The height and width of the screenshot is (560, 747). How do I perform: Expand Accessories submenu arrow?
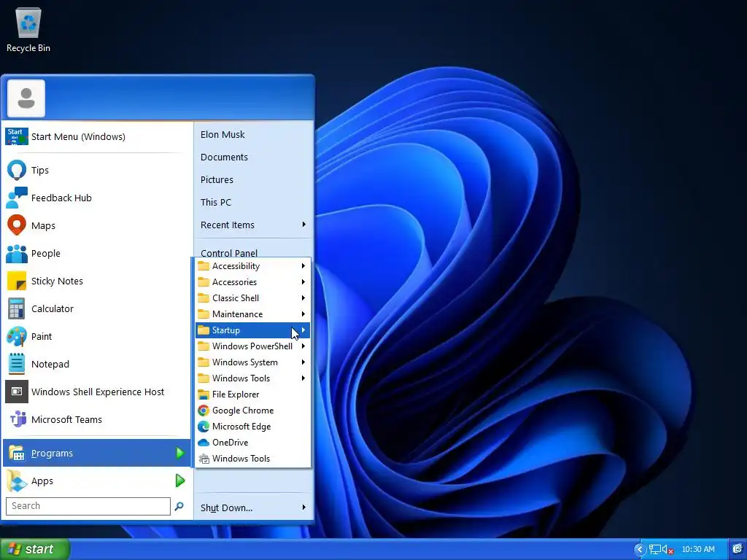pos(303,282)
